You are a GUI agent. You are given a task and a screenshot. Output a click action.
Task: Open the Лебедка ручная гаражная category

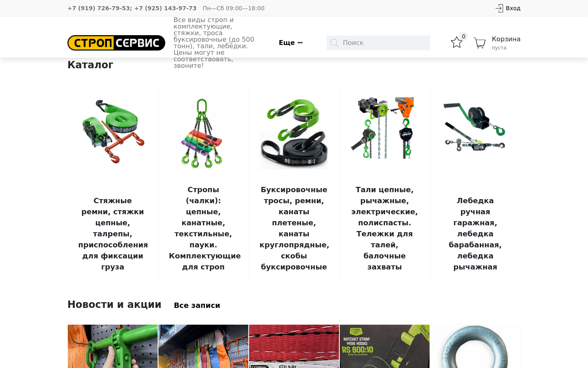(475, 234)
